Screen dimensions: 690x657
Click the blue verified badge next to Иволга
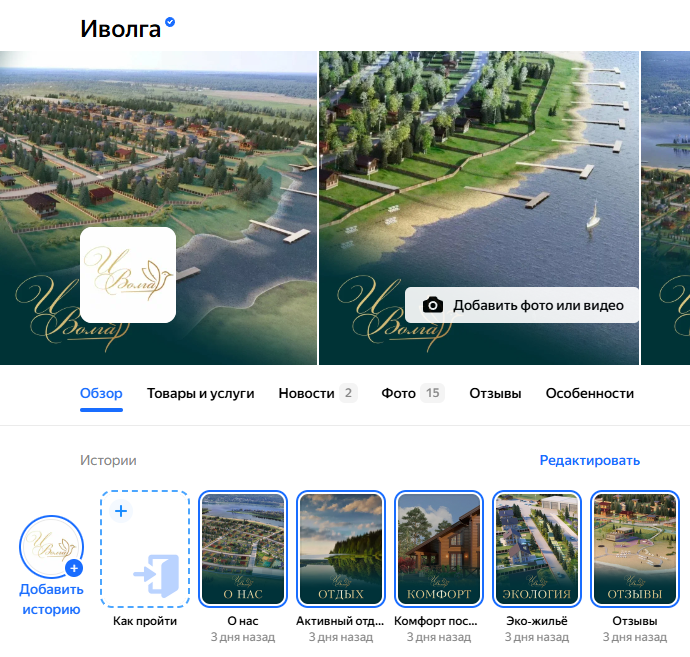pyautogui.click(x=170, y=22)
